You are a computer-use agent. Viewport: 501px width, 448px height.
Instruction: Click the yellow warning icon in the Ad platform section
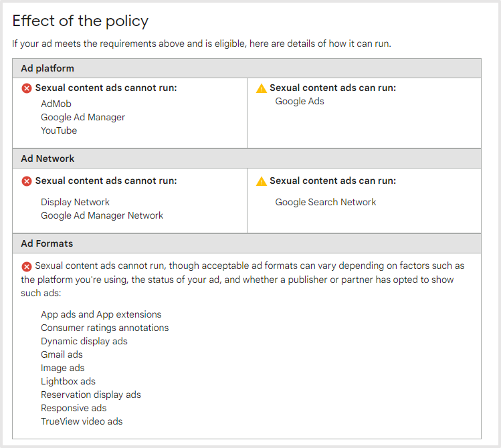(262, 88)
